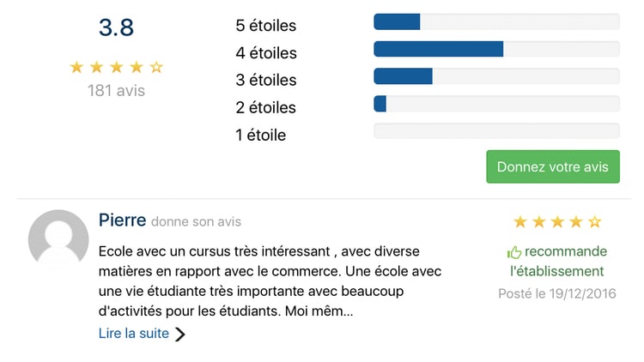Click the first star in Pierre's rating
This screenshot has width=644, height=362.
coord(520,222)
